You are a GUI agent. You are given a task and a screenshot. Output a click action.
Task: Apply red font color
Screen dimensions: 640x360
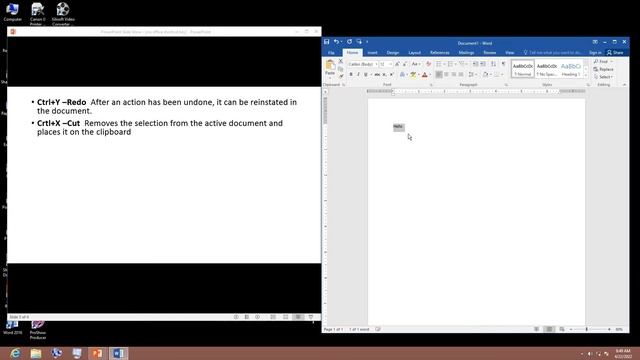coord(424,75)
